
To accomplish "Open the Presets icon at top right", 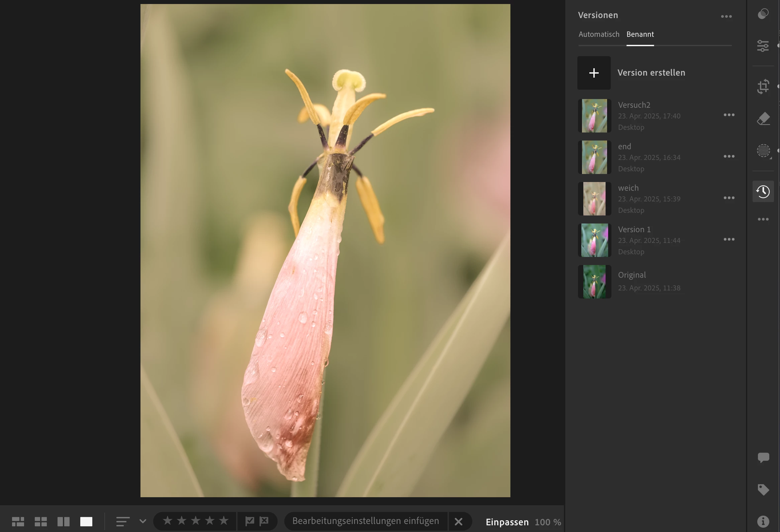I will tap(763, 14).
